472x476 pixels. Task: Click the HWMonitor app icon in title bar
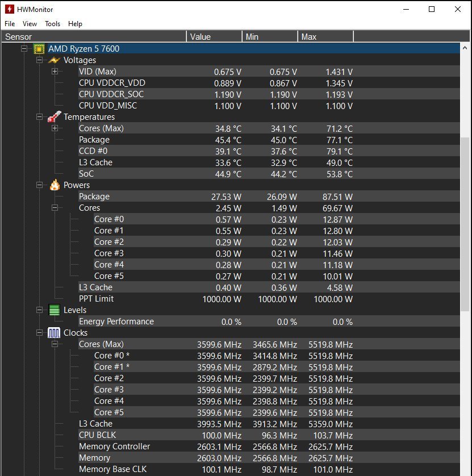pyautogui.click(x=9, y=9)
